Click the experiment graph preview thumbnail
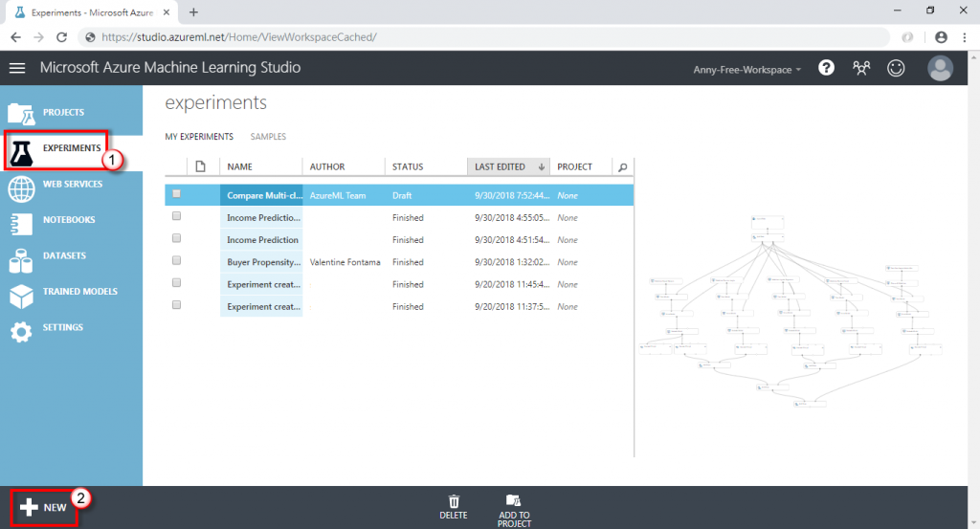The image size is (980, 529). tap(791, 310)
